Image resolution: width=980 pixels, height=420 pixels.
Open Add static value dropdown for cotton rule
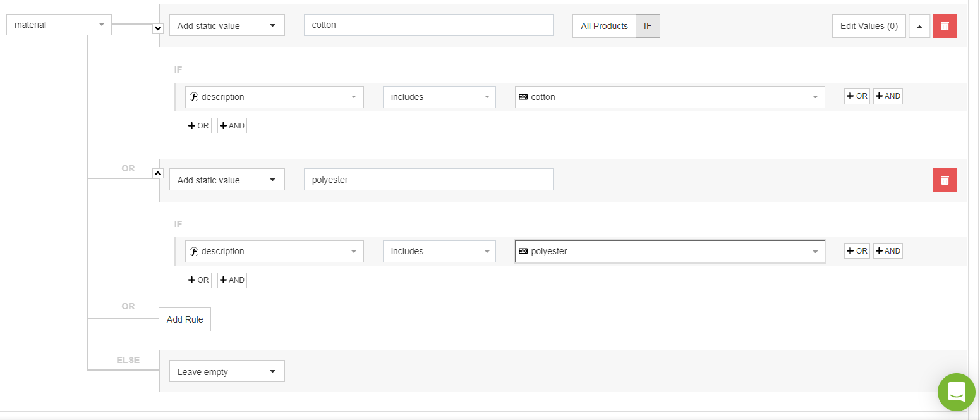click(x=227, y=25)
